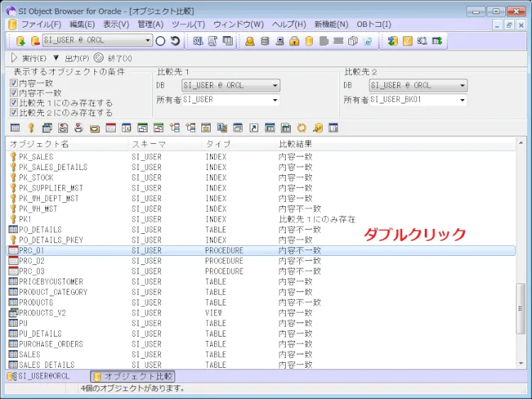Toggle the coffee cup Java source filter icon
This screenshot has height=399, width=532.
pos(79,128)
